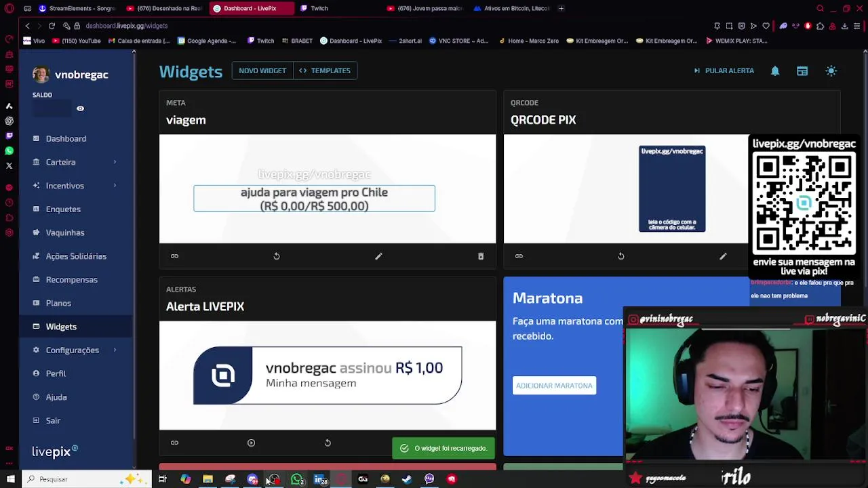Viewport: 868px width, 488px height.
Task: Open WhatsApp in Opera sidebar
Action: pos(9,150)
